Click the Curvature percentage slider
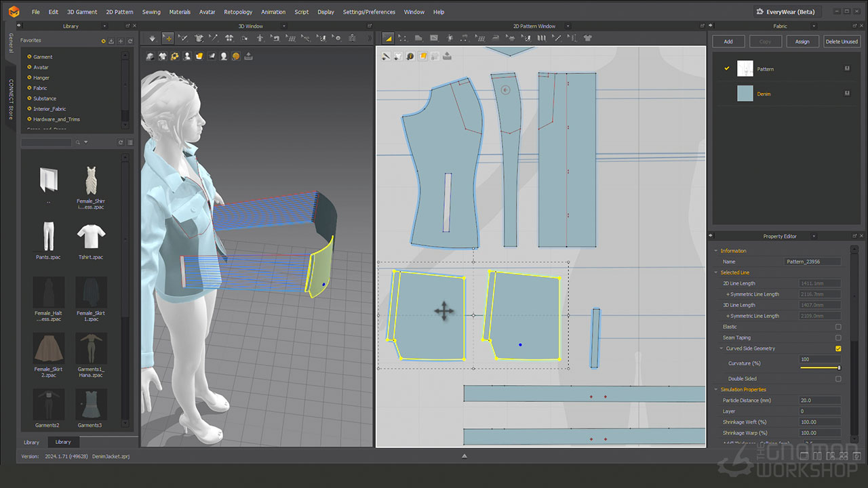 click(x=820, y=368)
